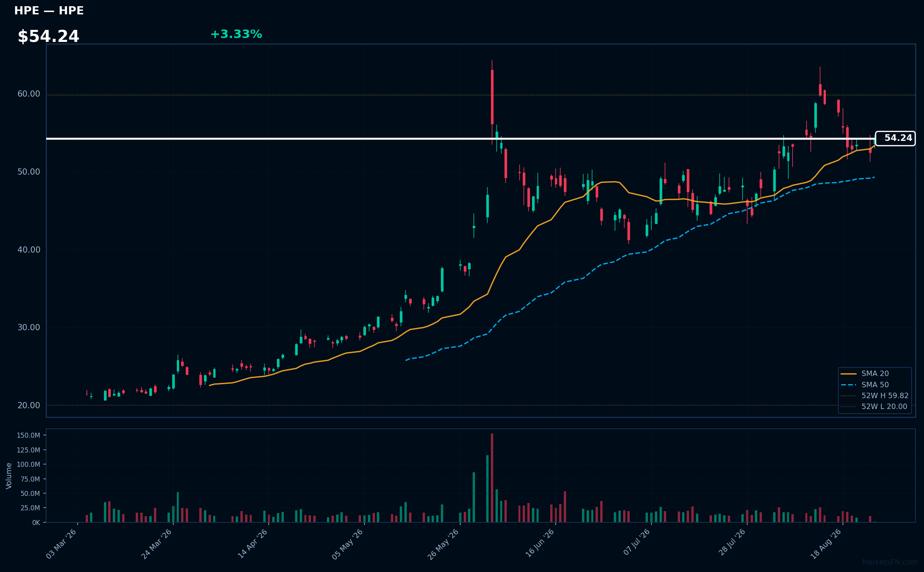The height and width of the screenshot is (572, 924).
Task: Click the vertical Volume axis title
Action: 9,476
